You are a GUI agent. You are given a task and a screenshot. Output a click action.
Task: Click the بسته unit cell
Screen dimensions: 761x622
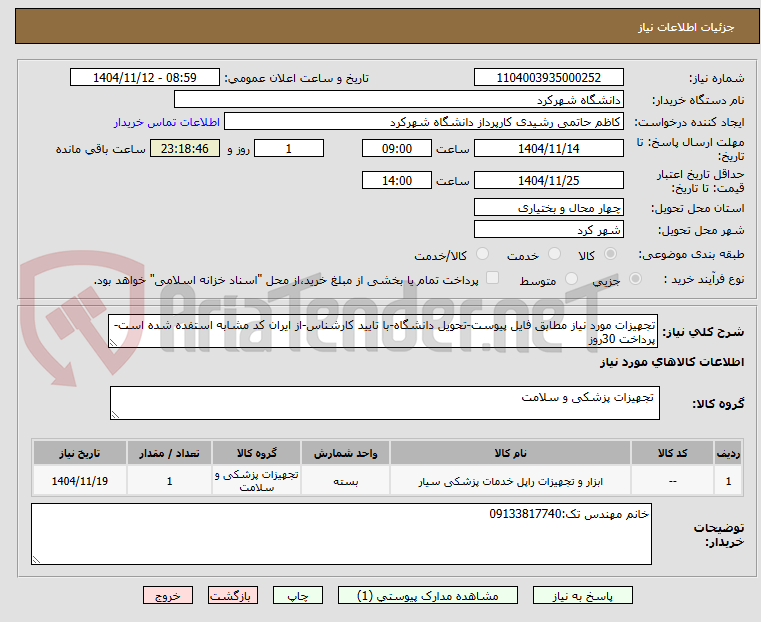pyautogui.click(x=345, y=480)
